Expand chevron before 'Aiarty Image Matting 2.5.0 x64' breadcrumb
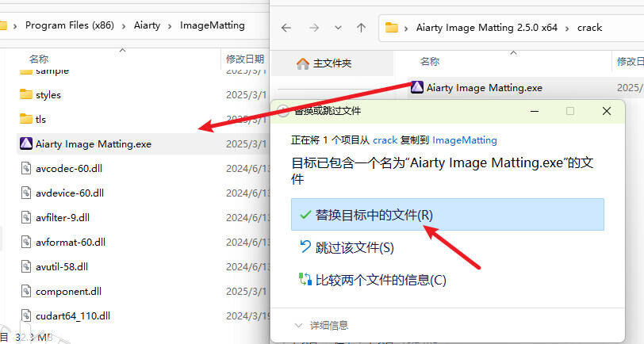Viewport: 644px width, 344px height. pos(406,29)
